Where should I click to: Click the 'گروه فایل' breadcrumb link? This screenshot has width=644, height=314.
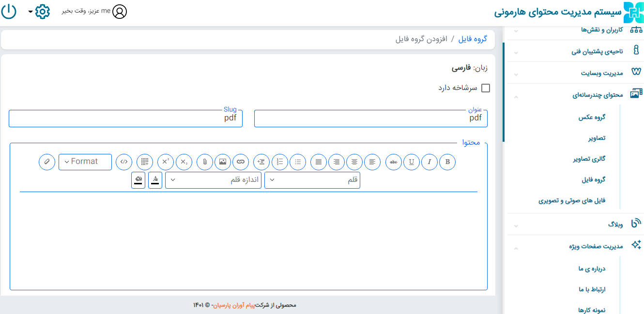473,39
